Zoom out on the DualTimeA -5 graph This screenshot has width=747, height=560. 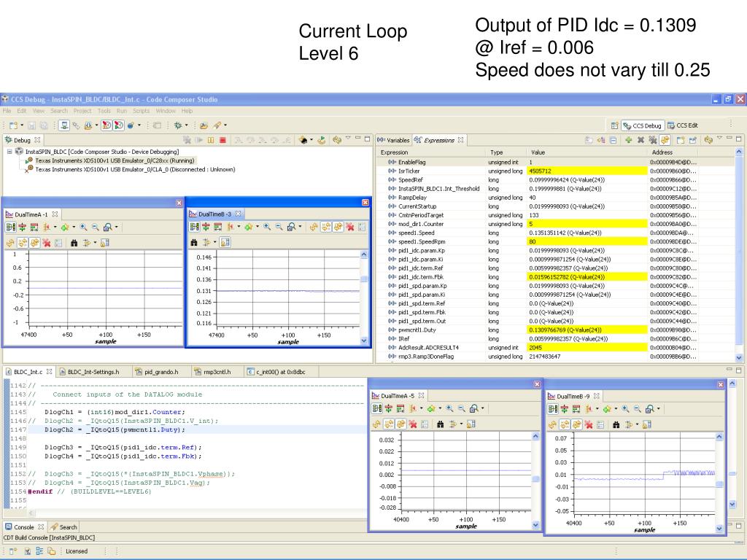pos(461,408)
